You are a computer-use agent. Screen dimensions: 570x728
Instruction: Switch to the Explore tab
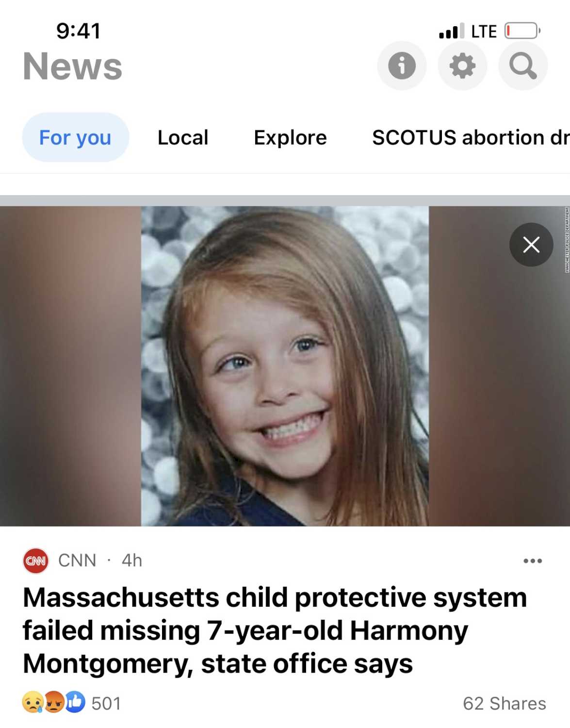pos(290,137)
